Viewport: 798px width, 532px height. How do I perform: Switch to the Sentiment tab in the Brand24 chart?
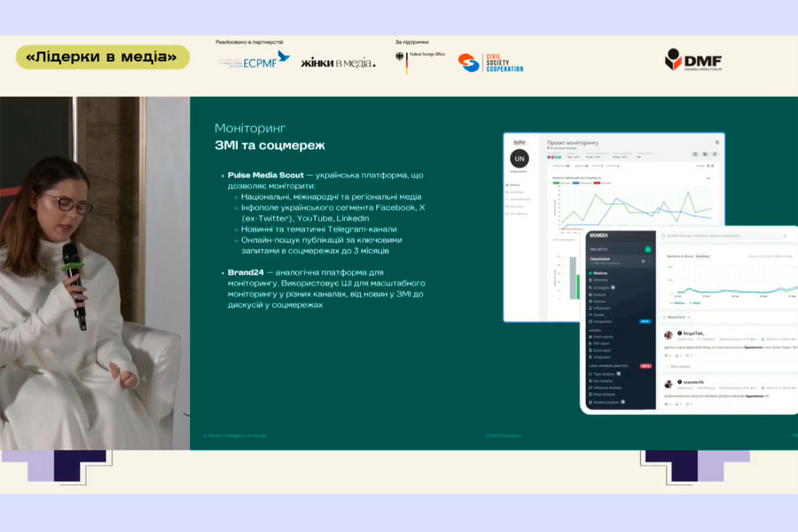(702, 256)
